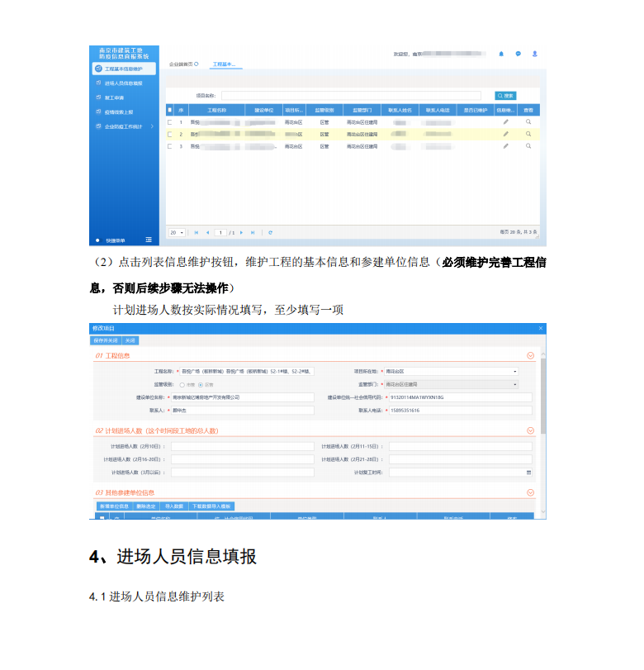Expand the 企业防疫工作统计 sidebar chevron
644x670 pixels.
(x=152, y=126)
